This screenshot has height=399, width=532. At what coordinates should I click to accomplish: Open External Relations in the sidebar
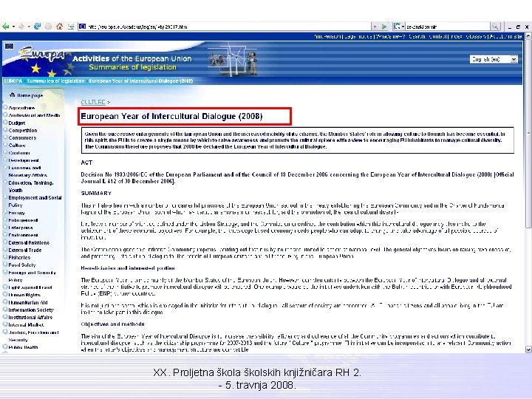click(29, 242)
